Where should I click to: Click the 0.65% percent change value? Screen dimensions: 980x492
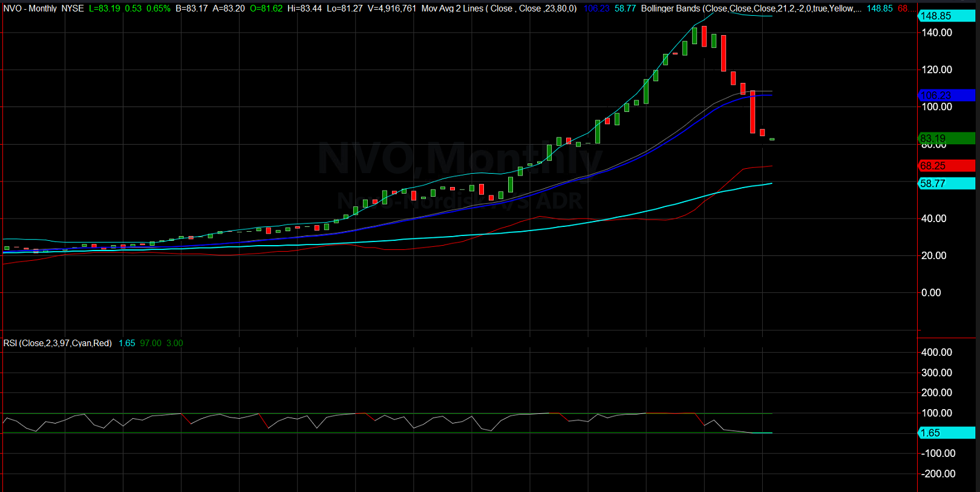[158, 8]
